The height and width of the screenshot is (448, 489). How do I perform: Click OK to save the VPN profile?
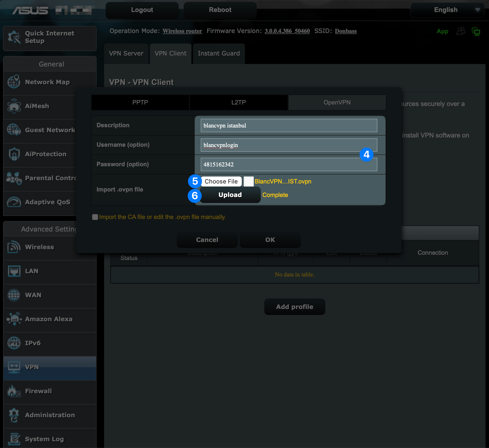point(270,240)
